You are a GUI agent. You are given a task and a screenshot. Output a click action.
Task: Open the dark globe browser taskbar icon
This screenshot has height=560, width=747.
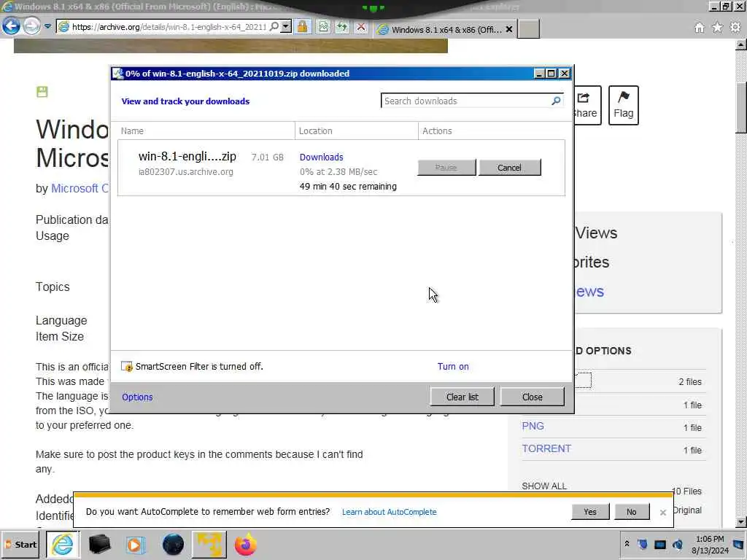(x=173, y=544)
